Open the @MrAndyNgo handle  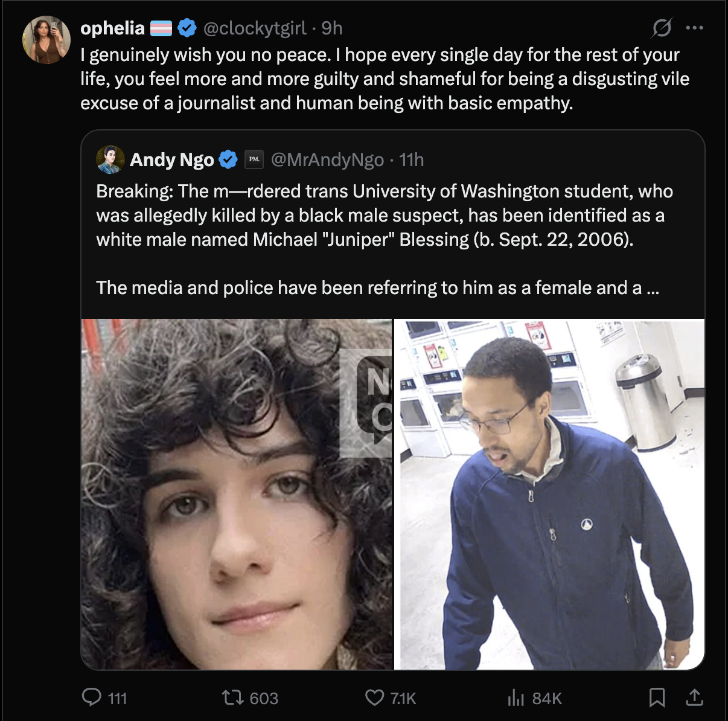point(328,159)
